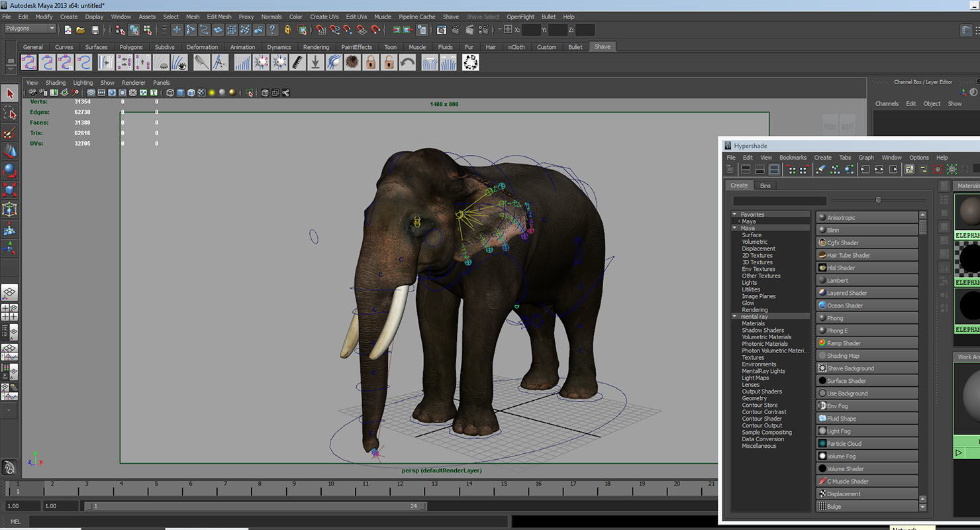Toggle snap to curves magnet
Image resolution: width=980 pixels, height=530 pixels.
point(334,30)
